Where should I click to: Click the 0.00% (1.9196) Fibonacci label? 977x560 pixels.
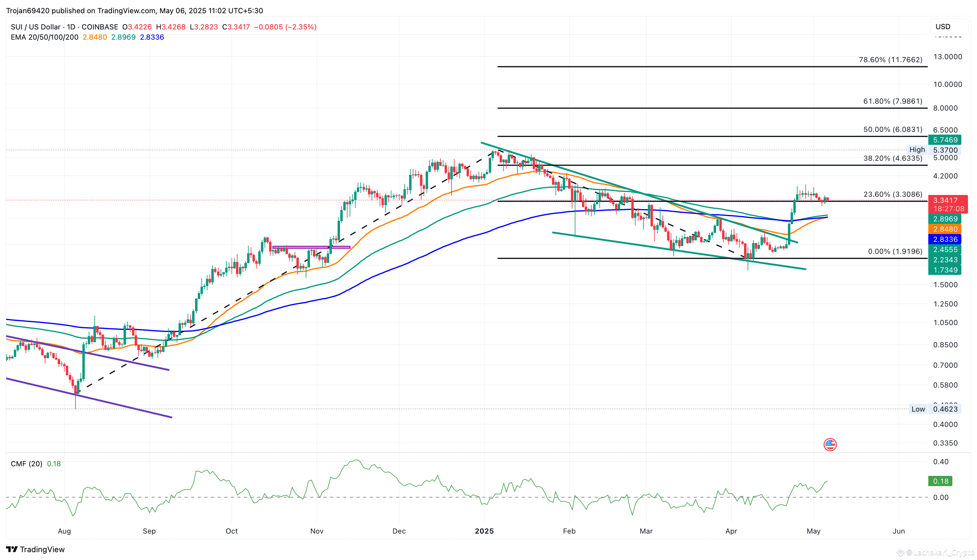[895, 251]
